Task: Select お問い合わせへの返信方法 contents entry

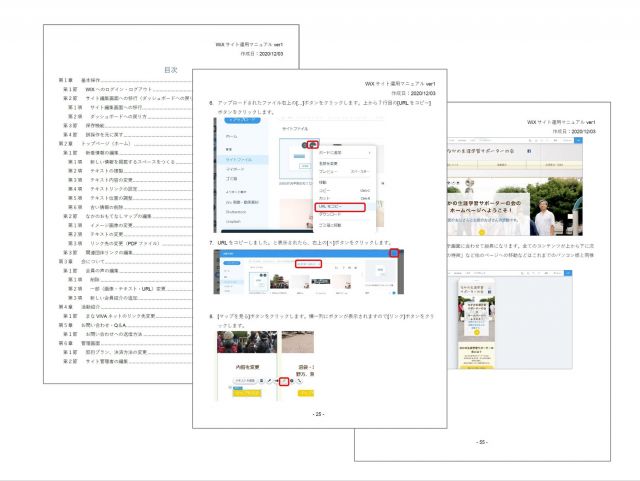Action: click(x=127, y=334)
